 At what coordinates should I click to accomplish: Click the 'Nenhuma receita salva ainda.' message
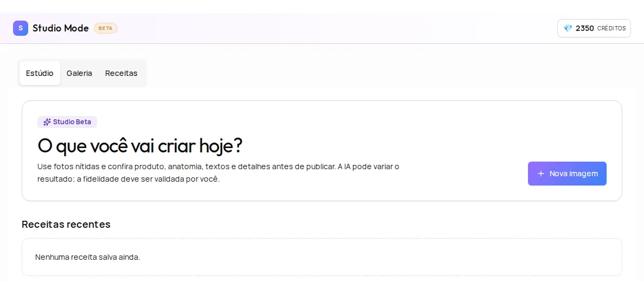click(88, 258)
